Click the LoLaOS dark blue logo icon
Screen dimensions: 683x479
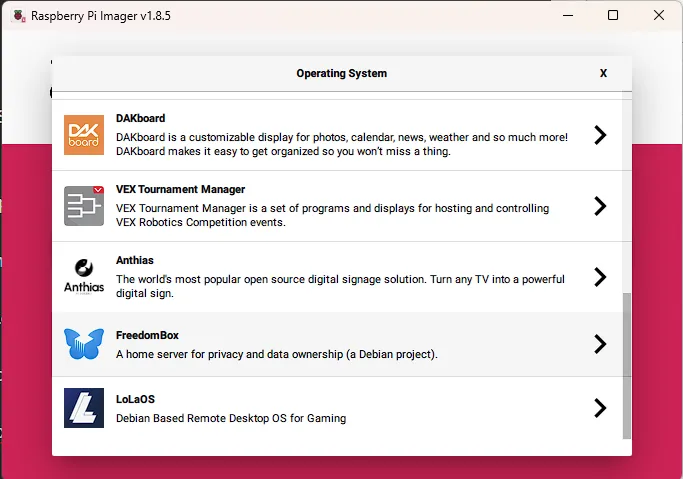[84, 408]
